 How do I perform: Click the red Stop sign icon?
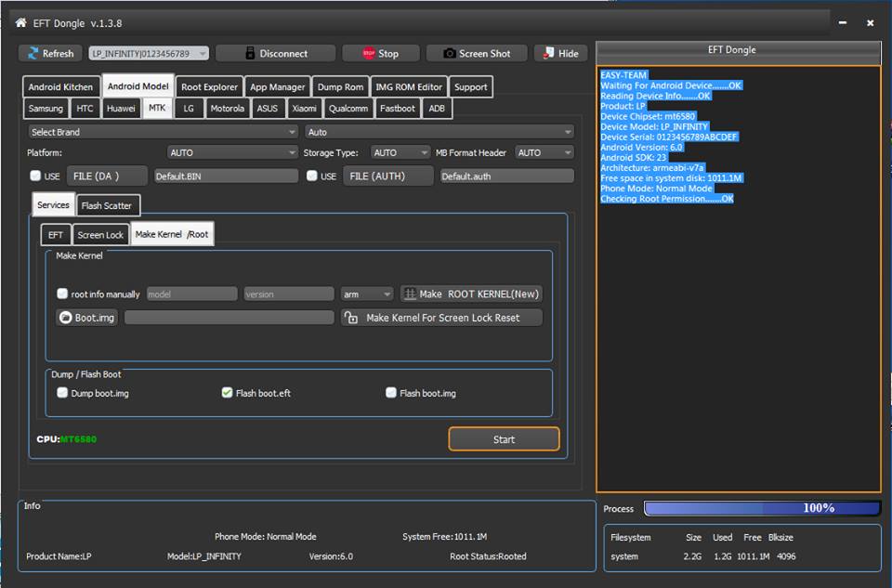coord(369,54)
